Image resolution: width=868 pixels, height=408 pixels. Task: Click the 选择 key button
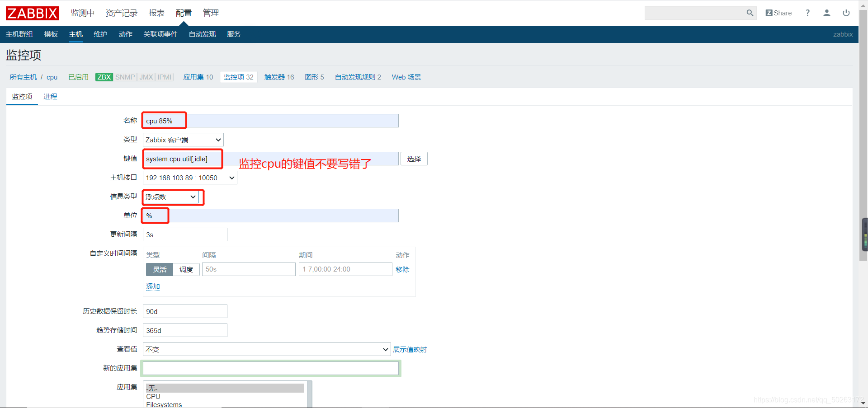point(414,159)
